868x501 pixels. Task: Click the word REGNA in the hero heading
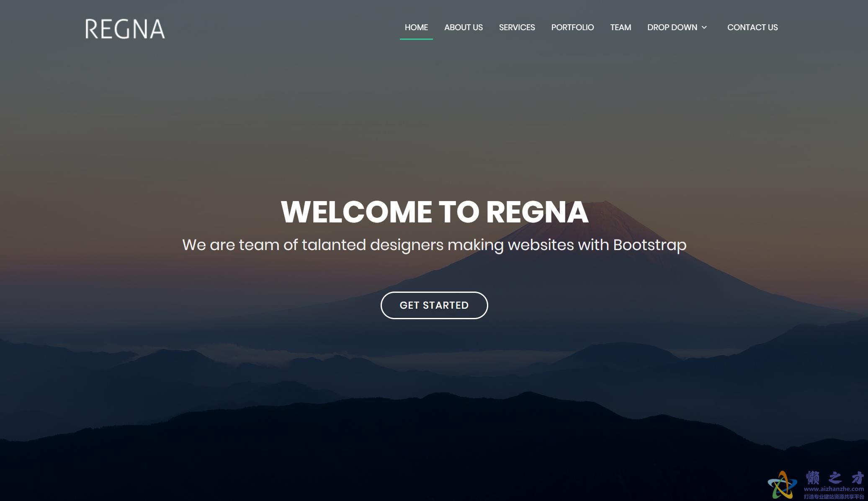(x=537, y=212)
